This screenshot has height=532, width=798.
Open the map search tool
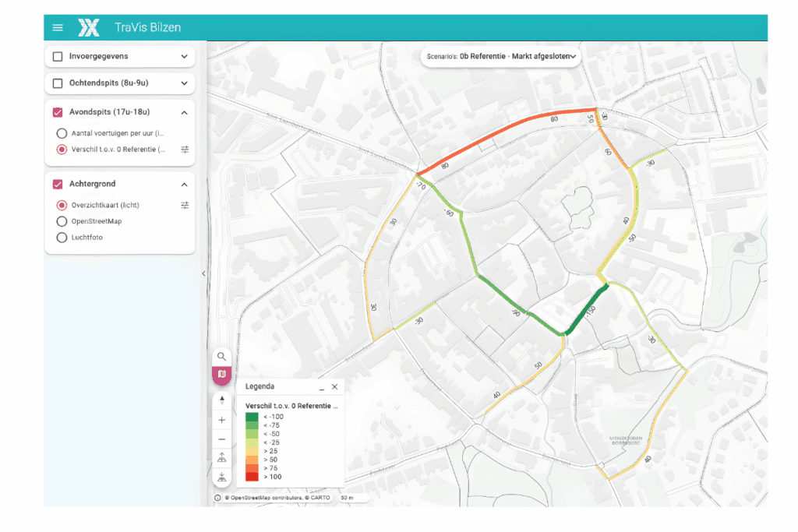tap(222, 357)
